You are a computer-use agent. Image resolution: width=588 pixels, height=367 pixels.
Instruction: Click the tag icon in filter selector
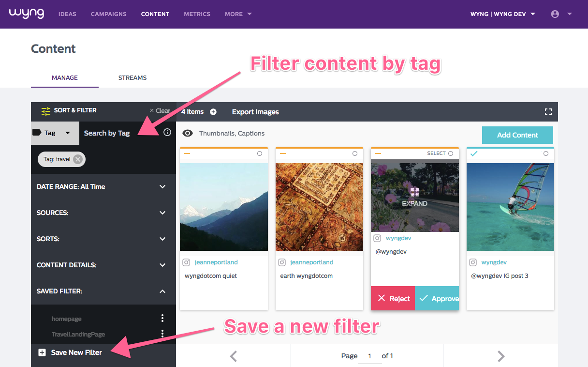(x=37, y=133)
